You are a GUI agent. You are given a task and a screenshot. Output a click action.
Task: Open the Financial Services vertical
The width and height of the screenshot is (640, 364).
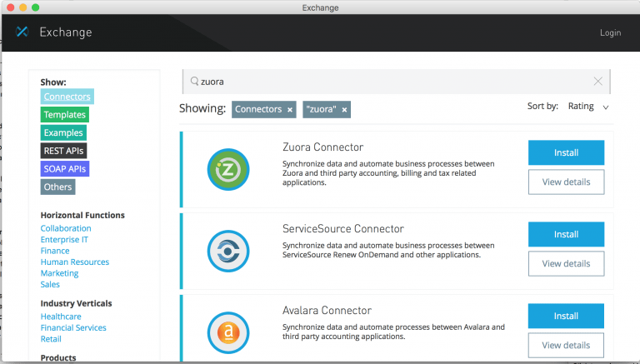click(x=73, y=327)
